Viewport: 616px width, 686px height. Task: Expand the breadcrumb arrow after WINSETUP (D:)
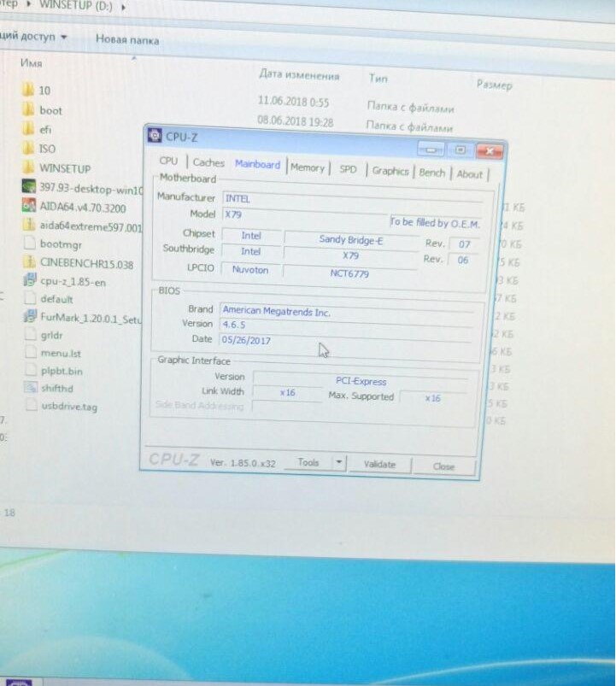point(124,8)
